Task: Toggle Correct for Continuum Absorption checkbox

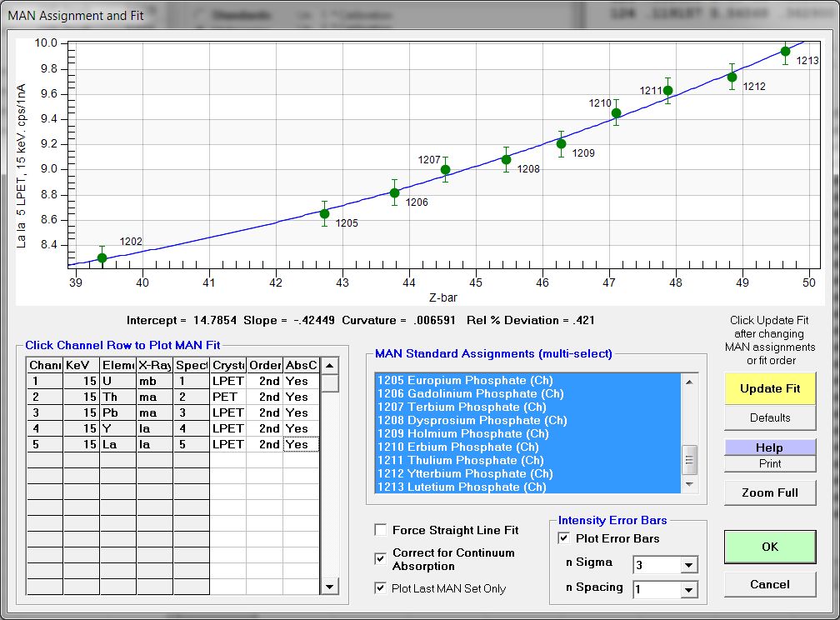Action: tap(381, 557)
